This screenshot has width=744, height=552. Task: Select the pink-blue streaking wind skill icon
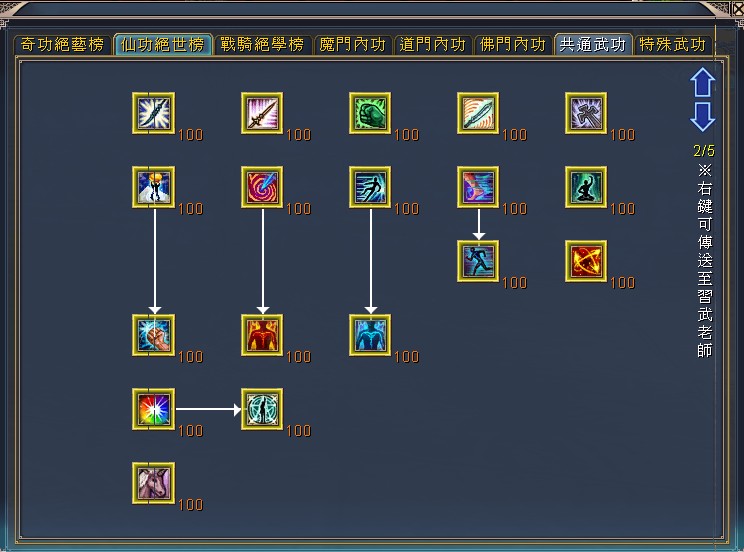478,187
